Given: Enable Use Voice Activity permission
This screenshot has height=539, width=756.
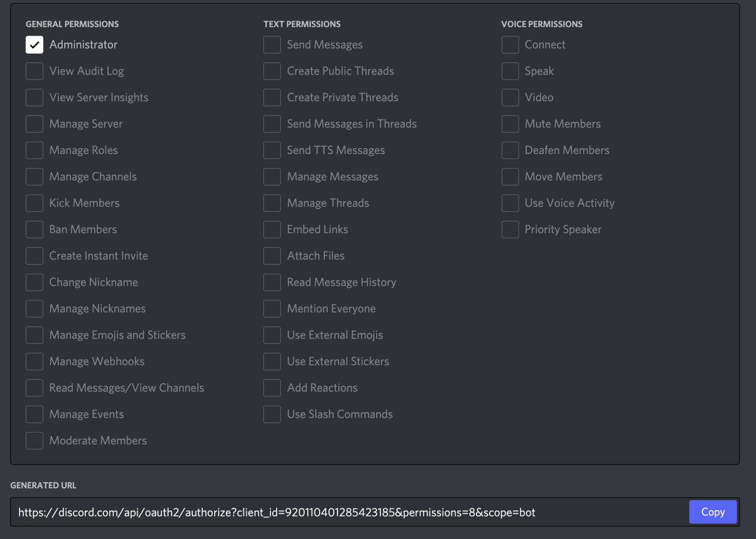Looking at the screenshot, I should click(x=510, y=203).
